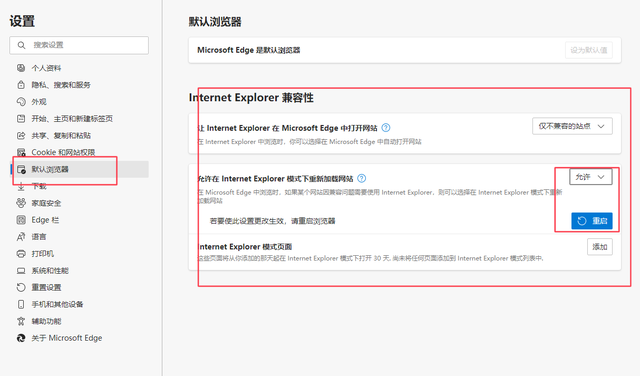Open 关于 Microsoft Edge page
640x376 pixels.
(x=80, y=338)
